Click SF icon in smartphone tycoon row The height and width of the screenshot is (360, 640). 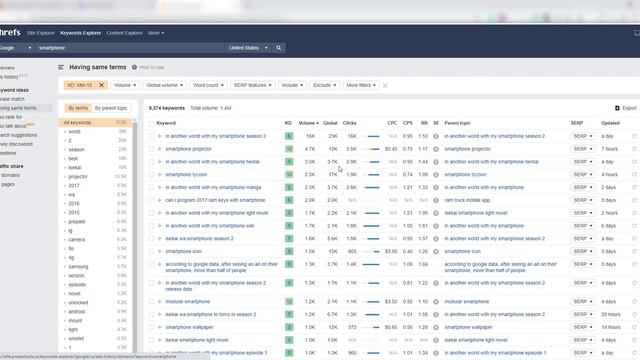pos(436,175)
